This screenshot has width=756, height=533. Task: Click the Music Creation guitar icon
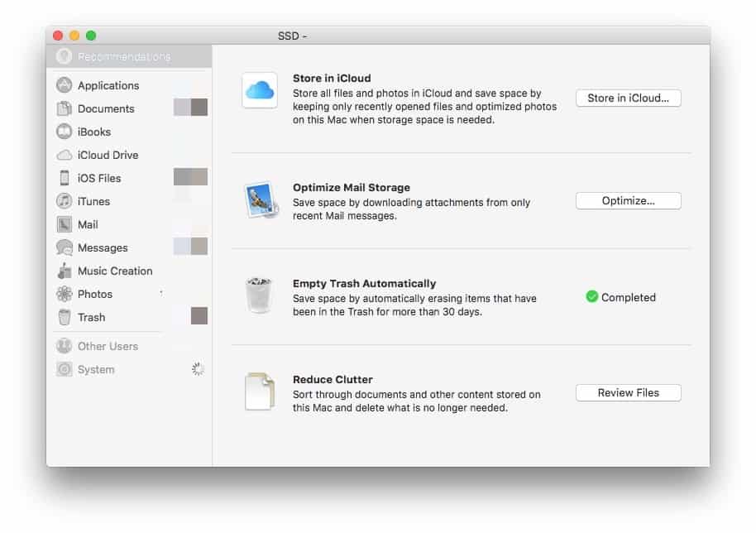64,271
